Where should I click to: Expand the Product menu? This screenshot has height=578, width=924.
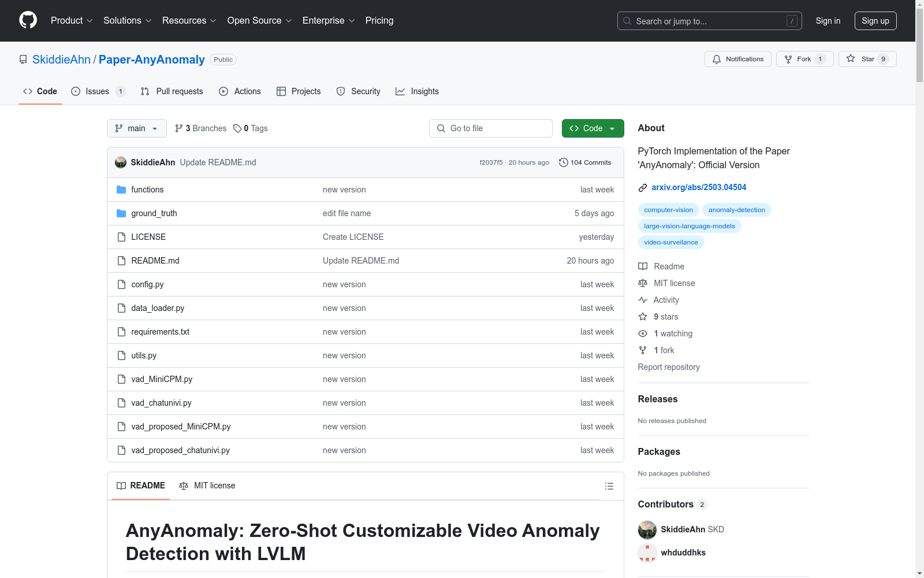coord(72,21)
